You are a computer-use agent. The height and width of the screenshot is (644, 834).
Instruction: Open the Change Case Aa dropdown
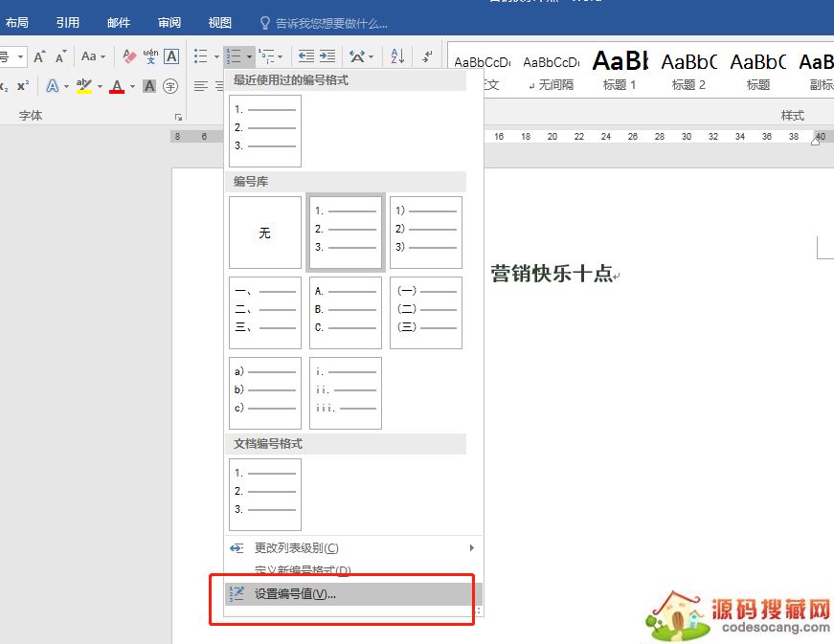[94, 56]
